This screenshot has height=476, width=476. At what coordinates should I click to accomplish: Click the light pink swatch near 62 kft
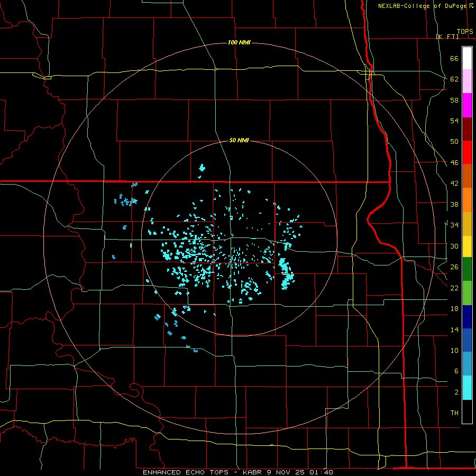coord(467,81)
